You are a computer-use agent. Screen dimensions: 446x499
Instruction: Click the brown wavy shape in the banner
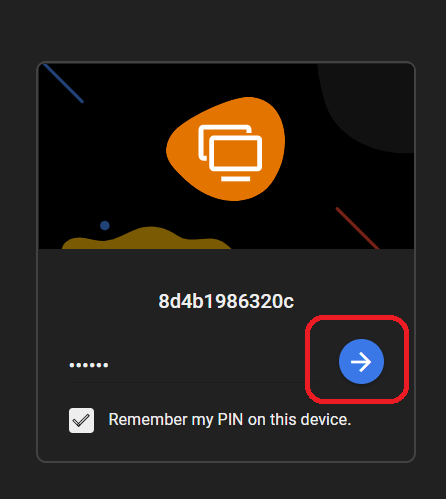pos(147,239)
